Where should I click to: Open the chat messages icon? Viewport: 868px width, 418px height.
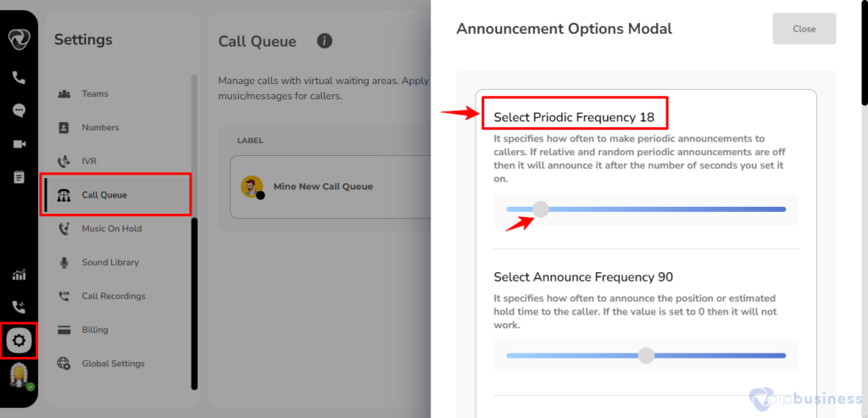click(x=19, y=111)
